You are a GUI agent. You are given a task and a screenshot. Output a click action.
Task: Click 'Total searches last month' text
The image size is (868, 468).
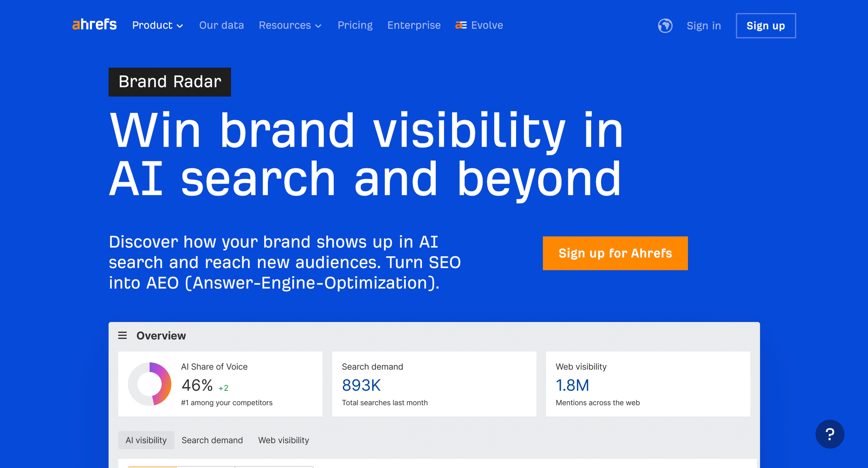tap(385, 403)
